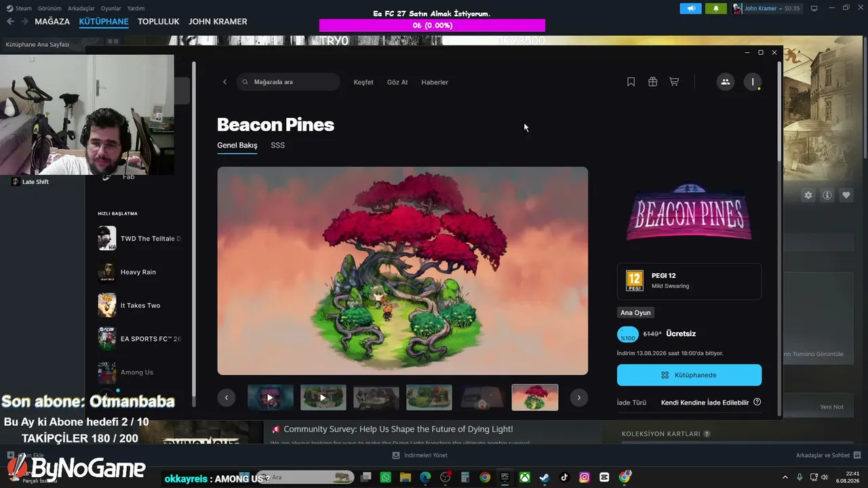Open Arkadaşlar ve Sohbet in Steam
The height and width of the screenshot is (488, 868).
828,455
